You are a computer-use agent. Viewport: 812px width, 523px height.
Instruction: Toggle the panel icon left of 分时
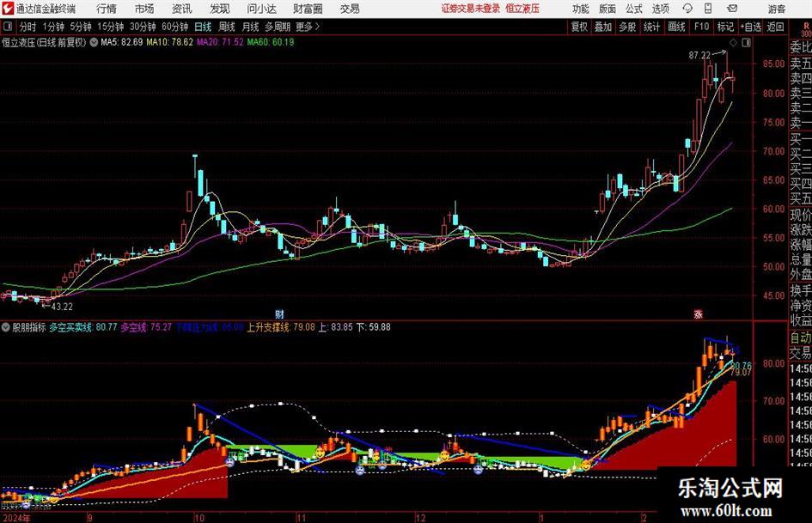[7, 27]
